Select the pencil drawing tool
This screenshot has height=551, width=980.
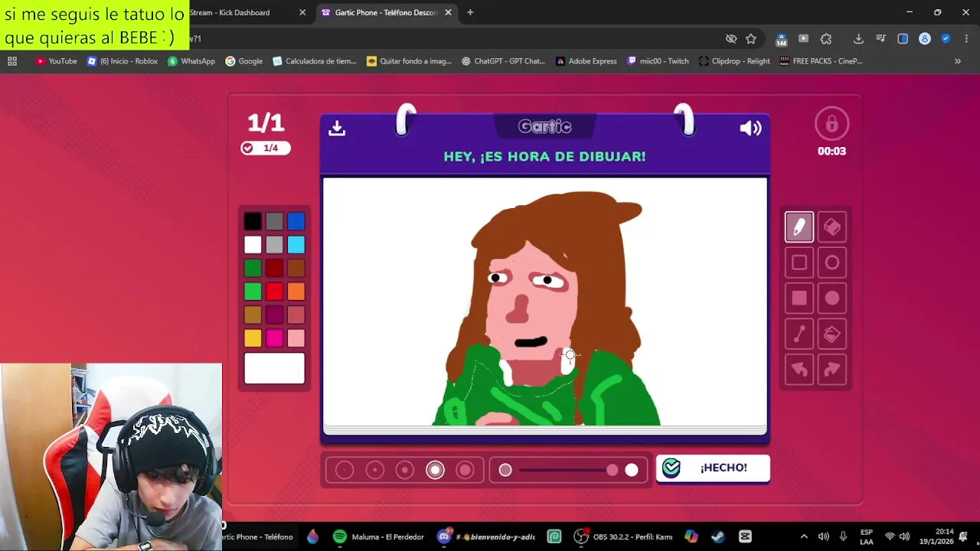click(799, 227)
